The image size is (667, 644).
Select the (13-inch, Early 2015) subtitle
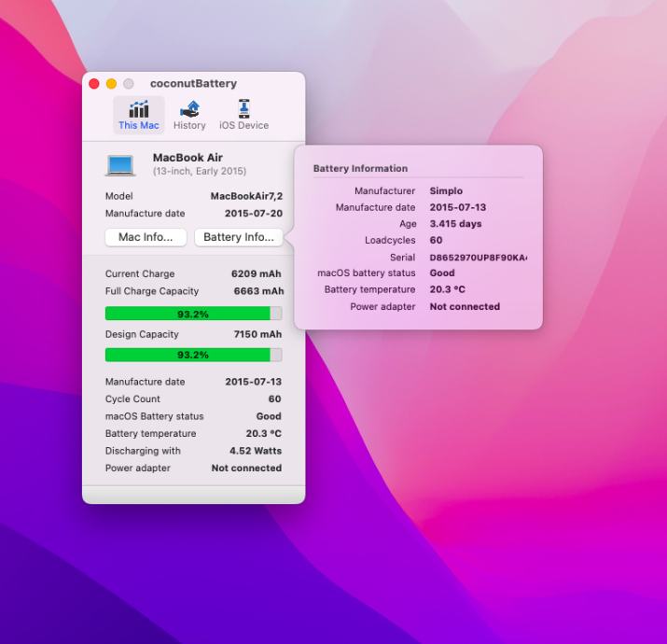click(200, 171)
